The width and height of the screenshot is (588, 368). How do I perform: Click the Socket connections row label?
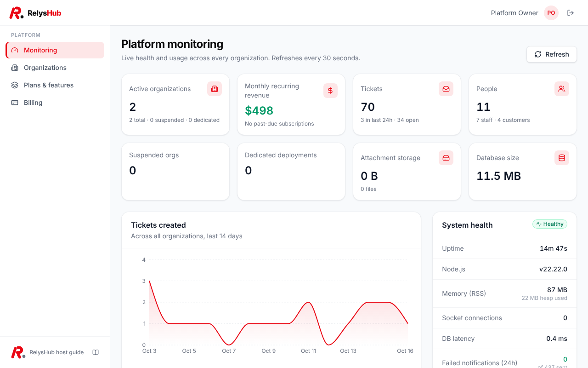pyautogui.click(x=472, y=318)
